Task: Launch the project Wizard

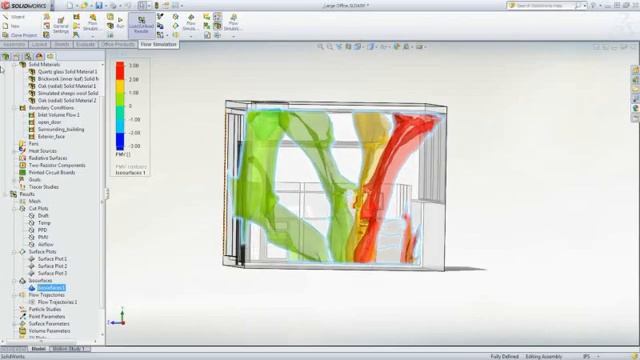Action: [13, 17]
